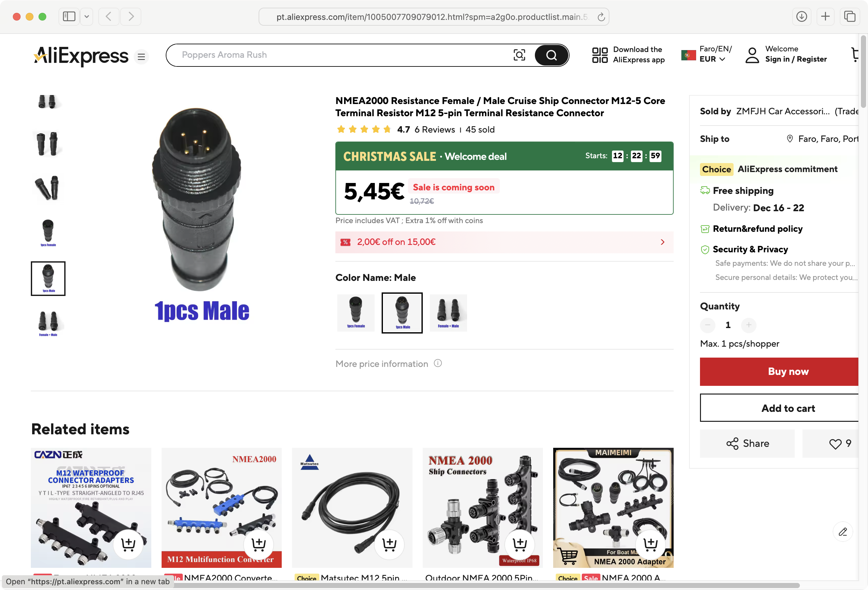868x590 pixels.
Task: Click the 6 Reviews link
Action: (x=434, y=129)
